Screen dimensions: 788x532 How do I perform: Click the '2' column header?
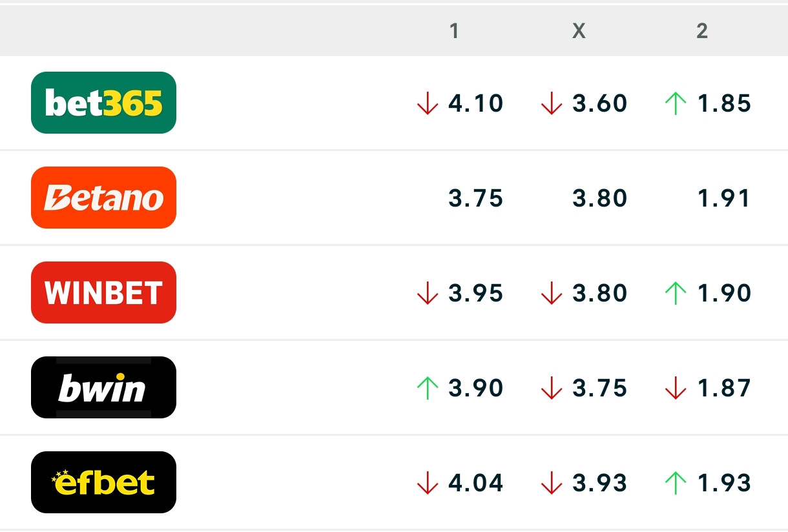click(x=702, y=30)
